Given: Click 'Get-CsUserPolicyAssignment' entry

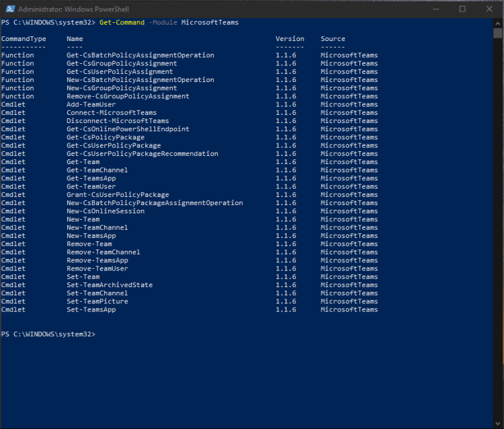Looking at the screenshot, I should tap(120, 72).
